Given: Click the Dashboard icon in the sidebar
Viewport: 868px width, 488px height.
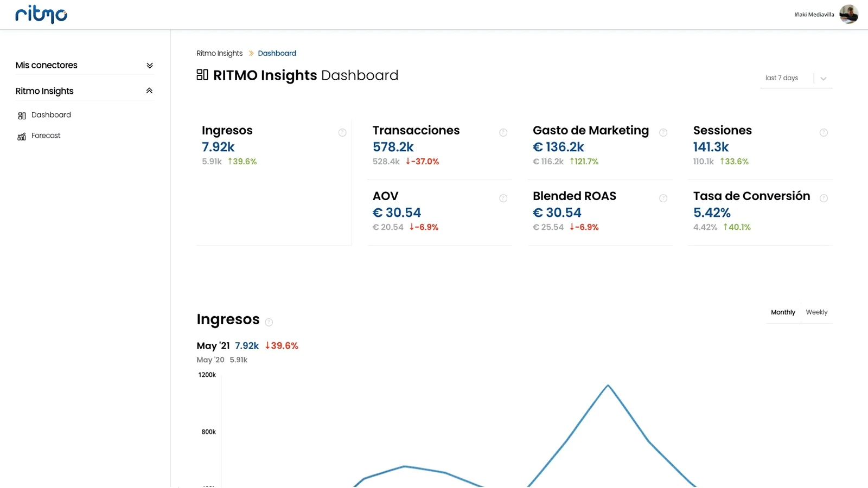Looking at the screenshot, I should tap(22, 115).
